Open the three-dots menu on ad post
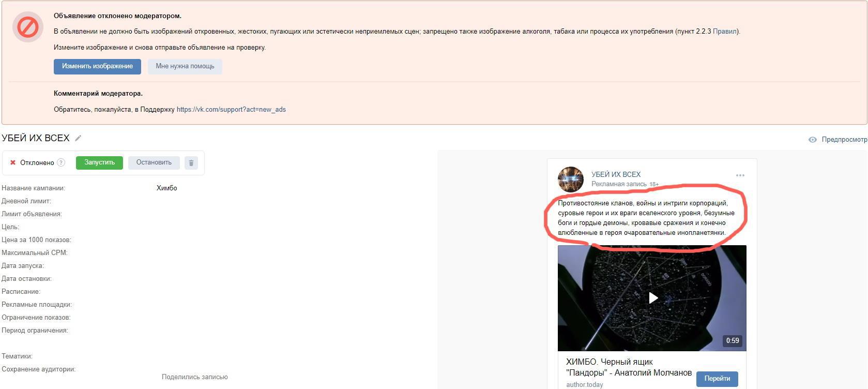Viewport: 868px width, 389px height. coord(740,175)
